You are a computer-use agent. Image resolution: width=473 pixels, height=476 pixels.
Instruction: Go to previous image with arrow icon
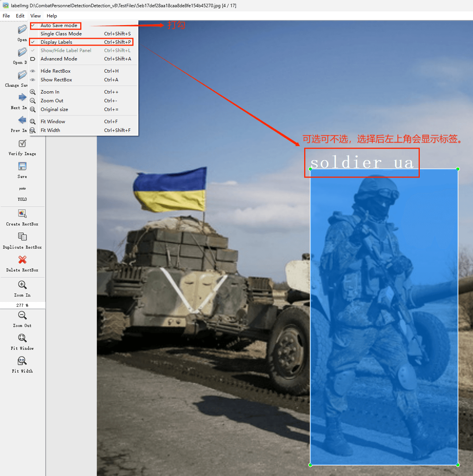[22, 121]
